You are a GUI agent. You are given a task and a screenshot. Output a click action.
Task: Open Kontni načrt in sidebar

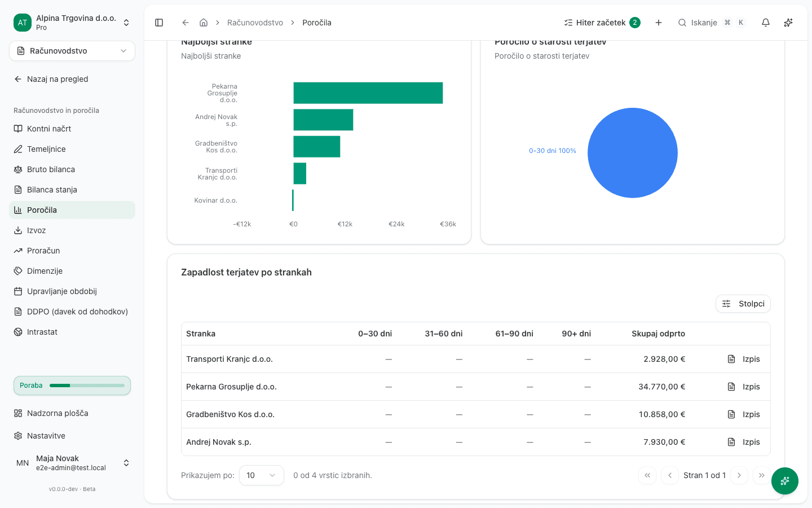[x=72, y=129]
